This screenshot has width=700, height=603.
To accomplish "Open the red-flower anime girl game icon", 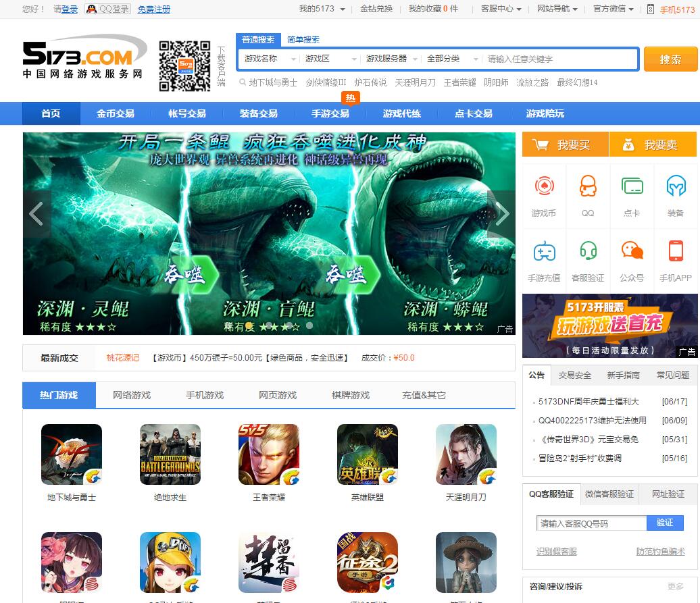I will click(72, 562).
